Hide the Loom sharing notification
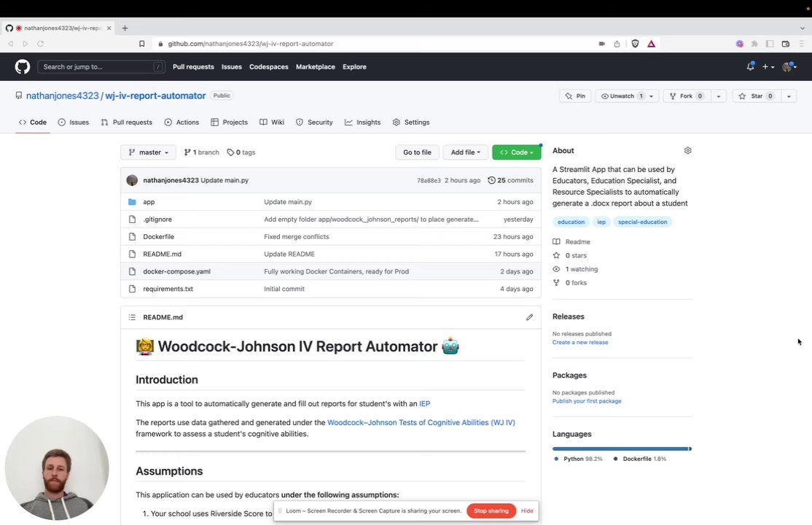The image size is (812, 525). pyautogui.click(x=527, y=511)
